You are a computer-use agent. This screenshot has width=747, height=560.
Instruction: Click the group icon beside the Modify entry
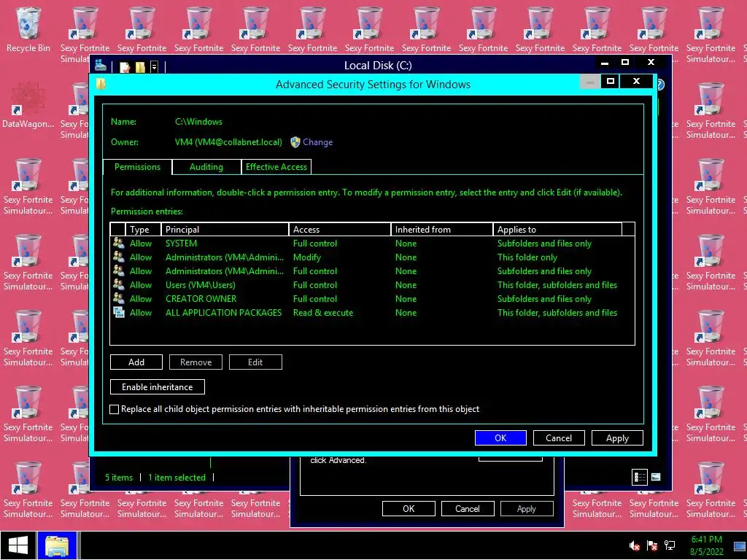pyautogui.click(x=119, y=257)
